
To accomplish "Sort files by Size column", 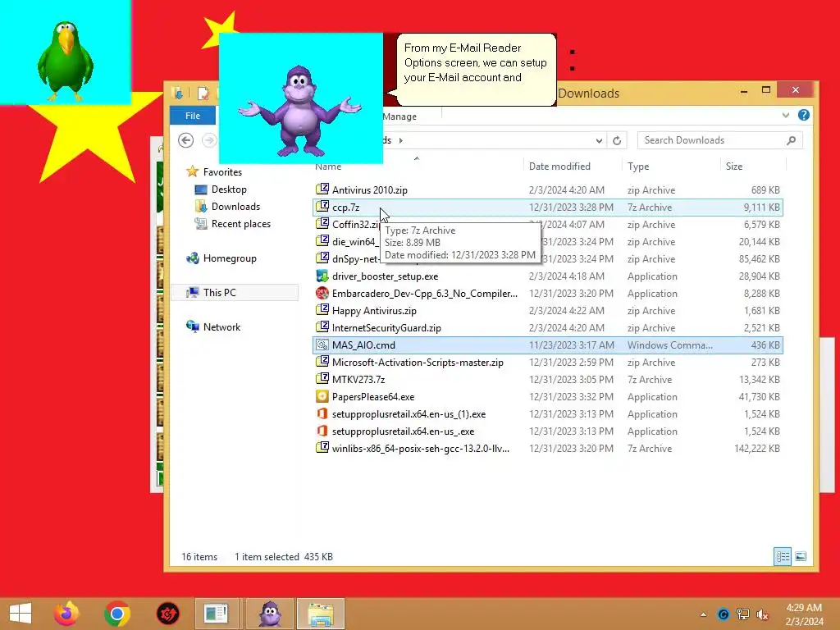I will pos(734,167).
